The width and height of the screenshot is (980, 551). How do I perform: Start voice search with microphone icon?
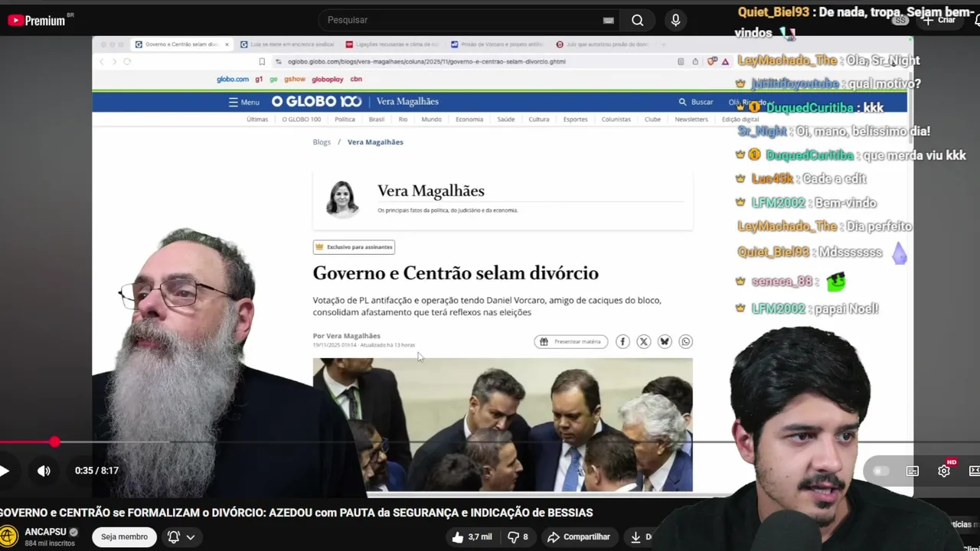point(675,21)
